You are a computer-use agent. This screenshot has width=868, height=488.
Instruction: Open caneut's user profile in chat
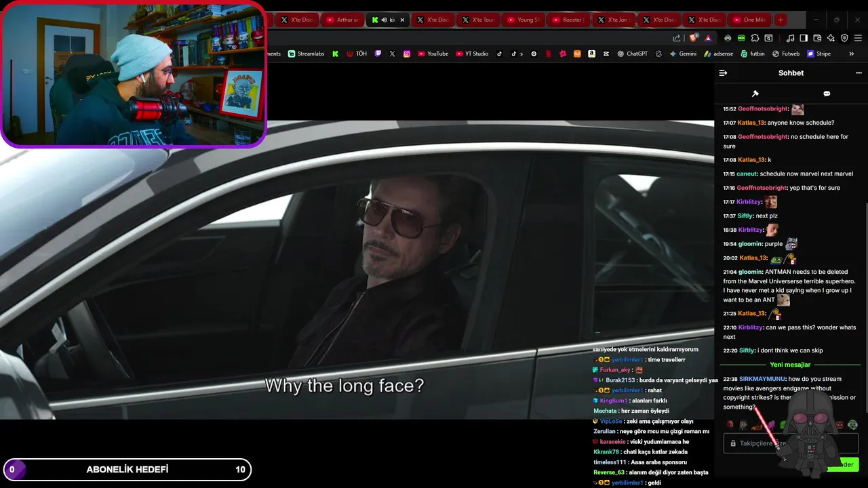747,174
